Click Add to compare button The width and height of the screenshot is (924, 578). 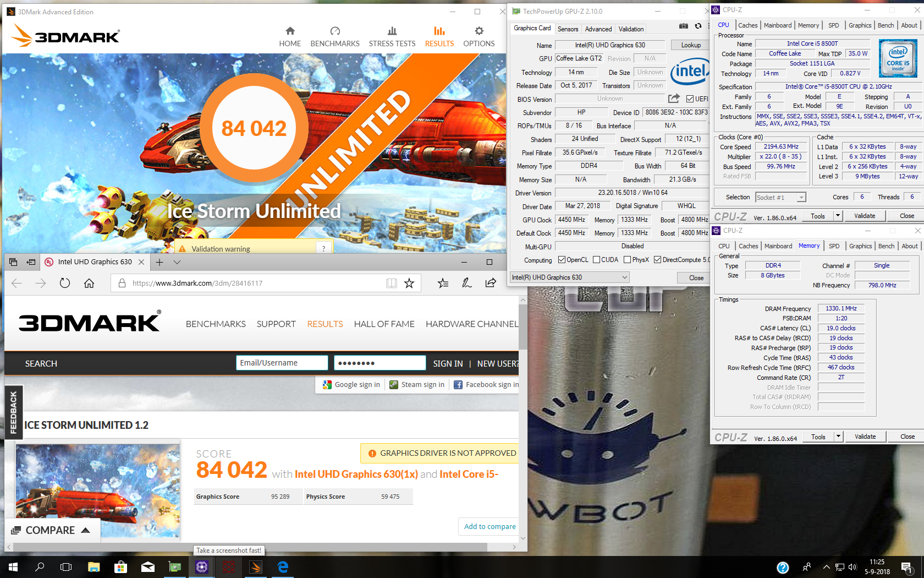490,526
